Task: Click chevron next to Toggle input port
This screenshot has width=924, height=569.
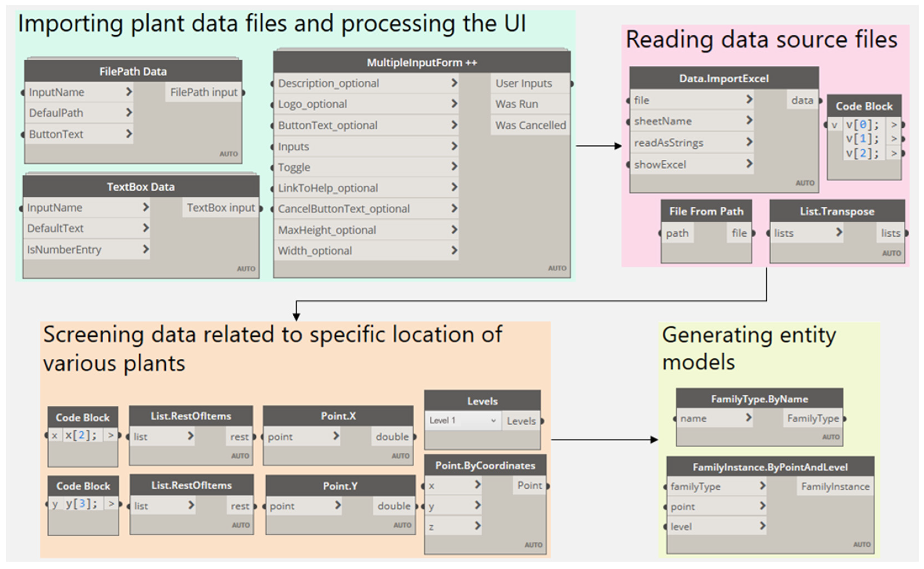Action: [x=454, y=166]
